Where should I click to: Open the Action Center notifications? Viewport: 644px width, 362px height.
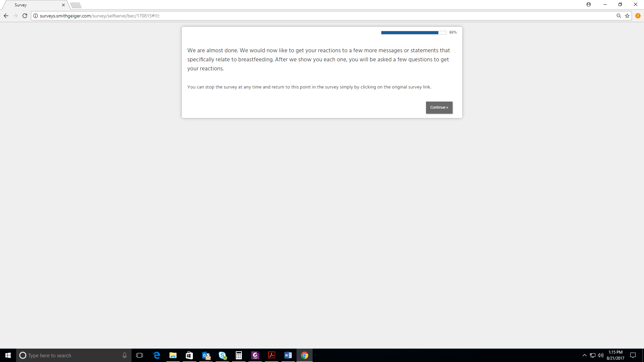633,355
